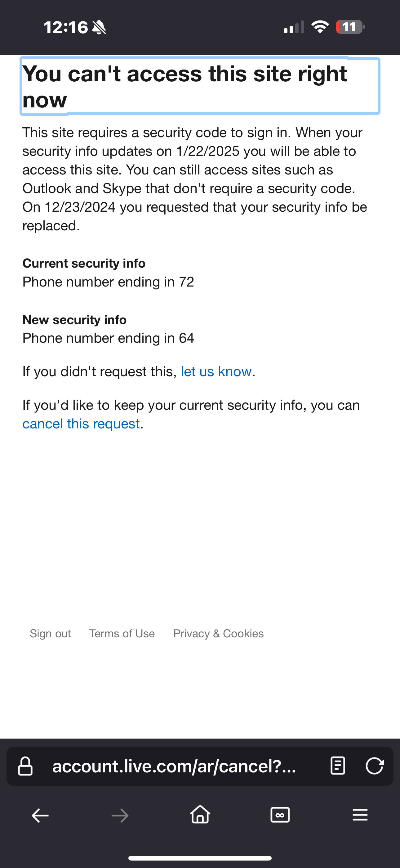The height and width of the screenshot is (868, 400).
Task: Tap the forward navigation arrow
Action: click(x=120, y=815)
